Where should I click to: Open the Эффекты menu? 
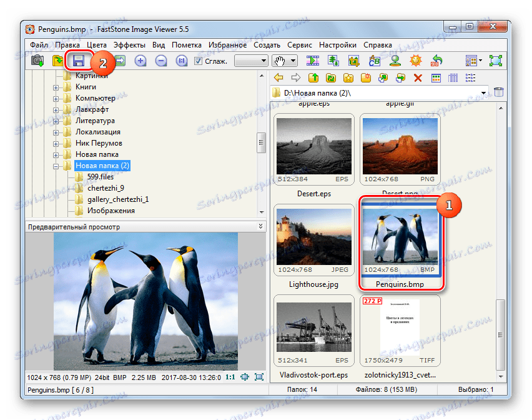coord(129,45)
